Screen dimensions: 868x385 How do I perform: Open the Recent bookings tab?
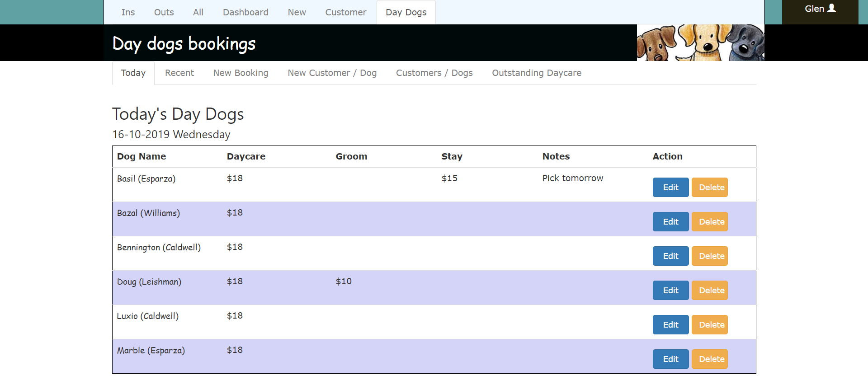coord(179,73)
